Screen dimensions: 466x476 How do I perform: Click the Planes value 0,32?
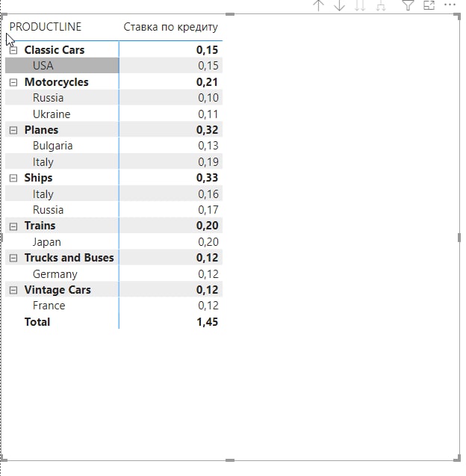207,130
